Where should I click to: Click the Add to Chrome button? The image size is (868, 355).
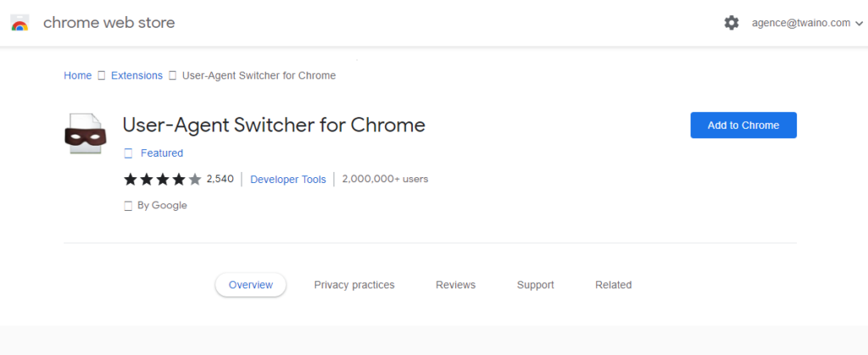(743, 125)
